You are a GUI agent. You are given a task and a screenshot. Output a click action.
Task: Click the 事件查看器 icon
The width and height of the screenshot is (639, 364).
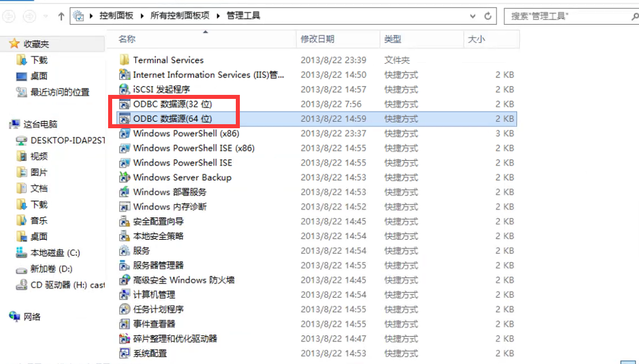pos(124,324)
